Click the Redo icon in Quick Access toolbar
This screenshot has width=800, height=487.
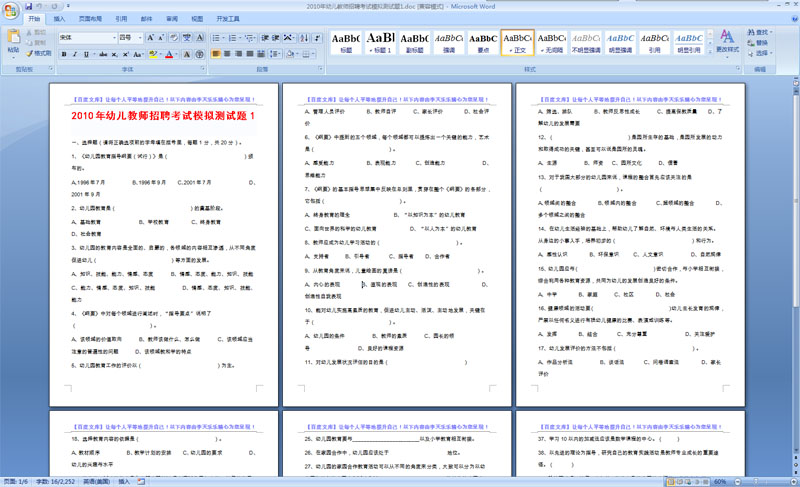coord(54,7)
